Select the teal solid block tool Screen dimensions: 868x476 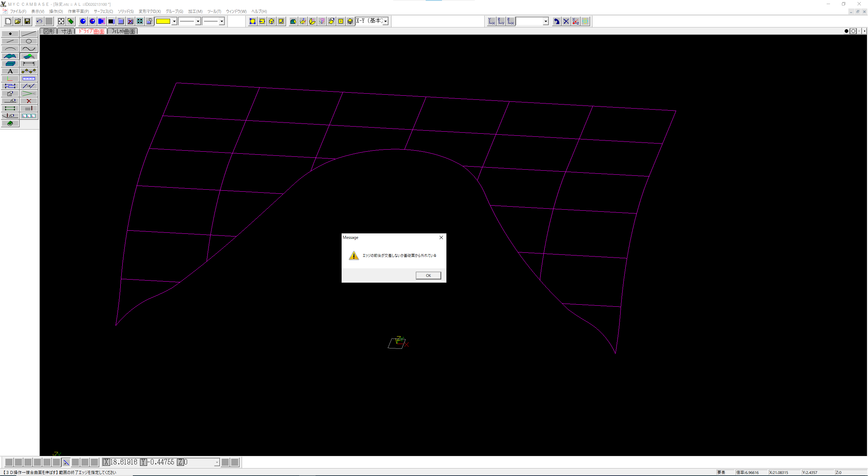pos(10,63)
